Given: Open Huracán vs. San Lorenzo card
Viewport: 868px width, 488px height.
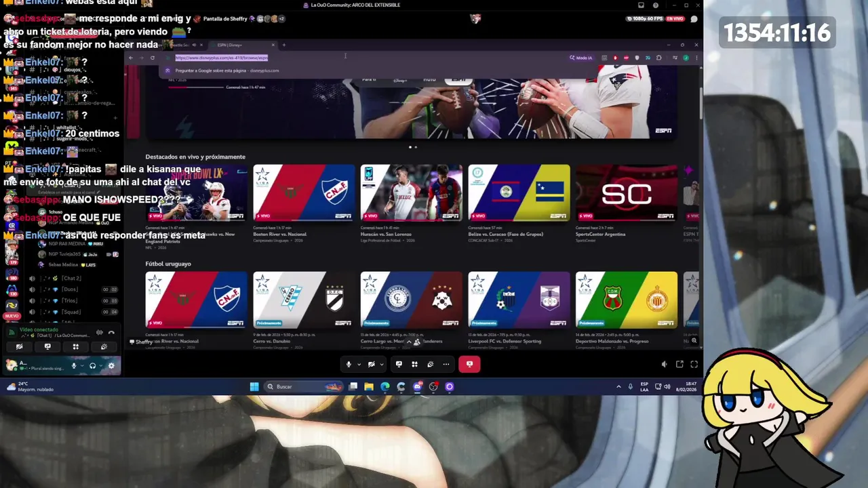Looking at the screenshot, I should pos(411,192).
